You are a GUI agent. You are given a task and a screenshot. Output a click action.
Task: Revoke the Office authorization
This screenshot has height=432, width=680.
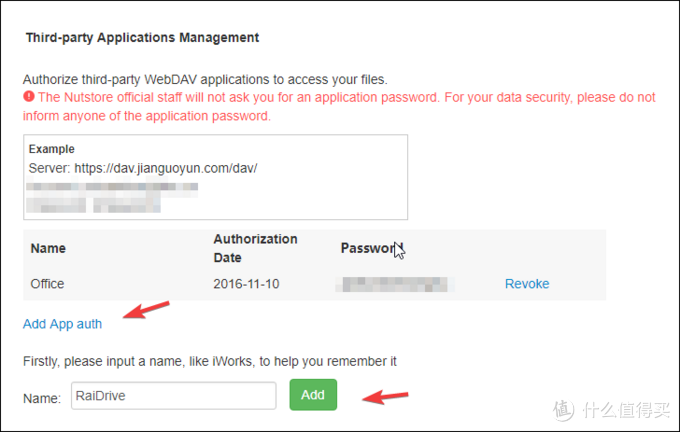pos(527,284)
